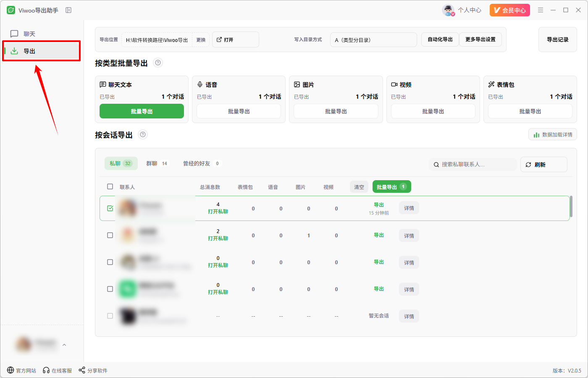The height and width of the screenshot is (378, 588).
Task: Check the green-avatar contact row's checkbox
Action: [110, 289]
